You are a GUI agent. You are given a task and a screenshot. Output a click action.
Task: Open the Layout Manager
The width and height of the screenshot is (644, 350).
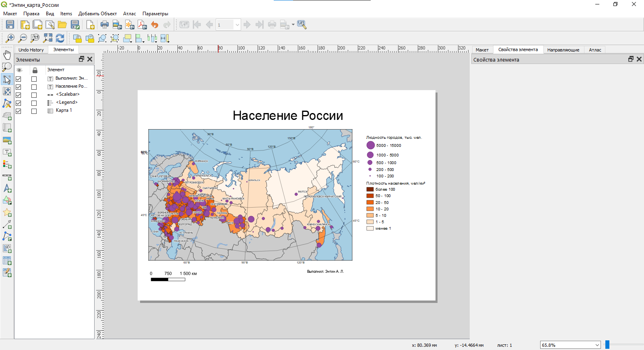(x=50, y=25)
